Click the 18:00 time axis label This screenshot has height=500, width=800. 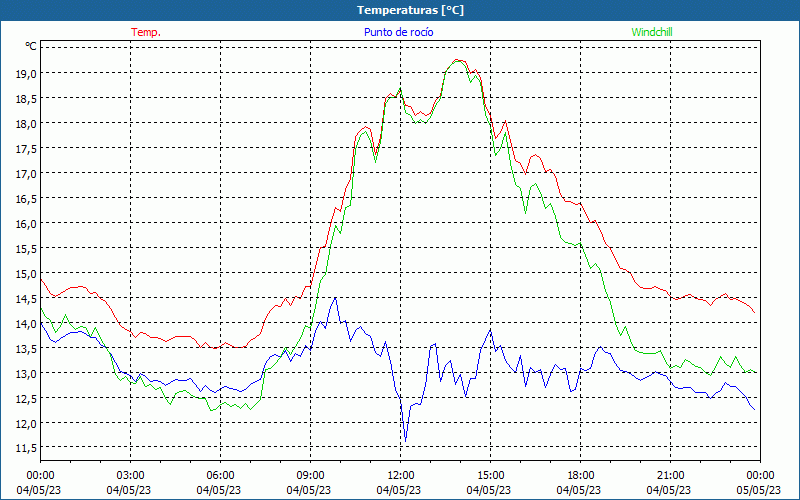coord(581,476)
